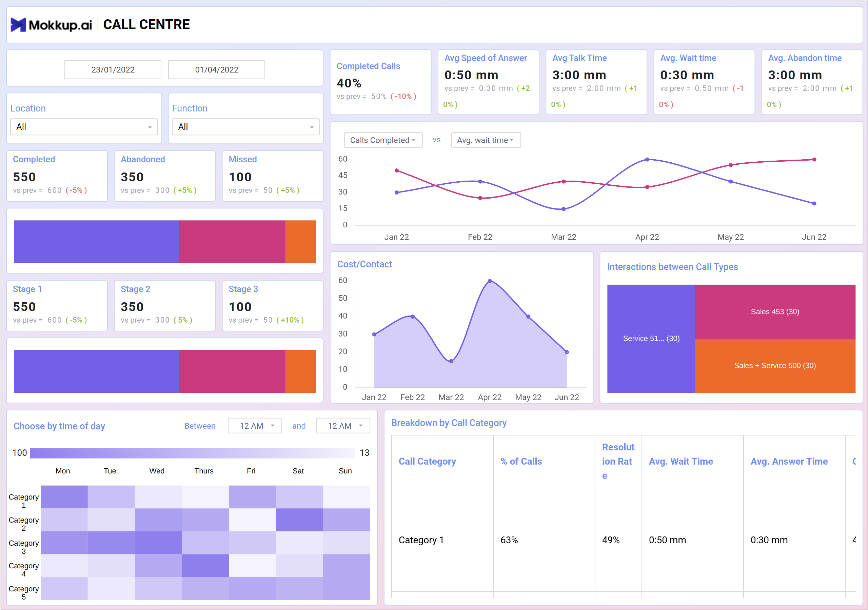Open the Avg. wait time metric dropdown

coord(486,140)
